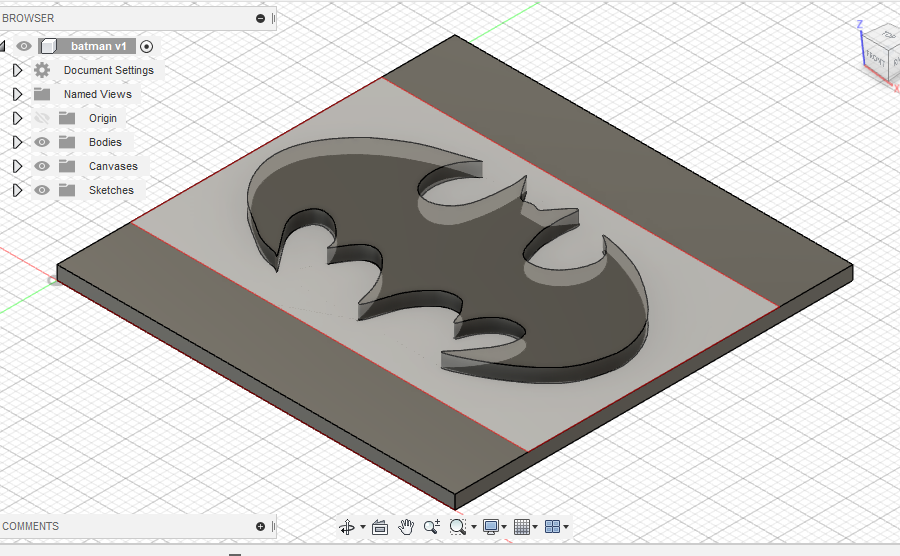Screen dimensions: 900x556
Task: Open Grid and Snaps dropdown arrow
Action: click(535, 527)
